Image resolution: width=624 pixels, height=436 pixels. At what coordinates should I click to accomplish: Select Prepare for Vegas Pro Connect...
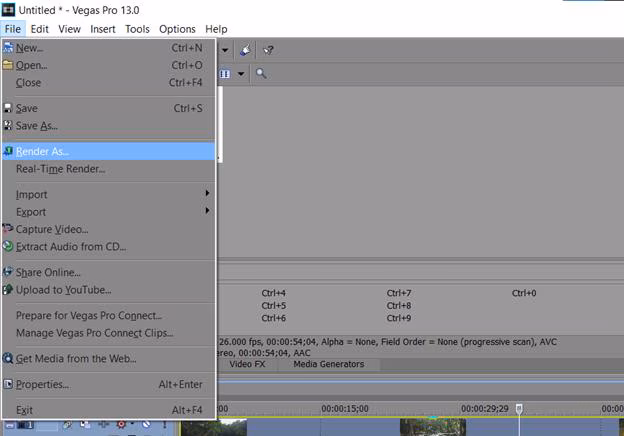coord(108,316)
